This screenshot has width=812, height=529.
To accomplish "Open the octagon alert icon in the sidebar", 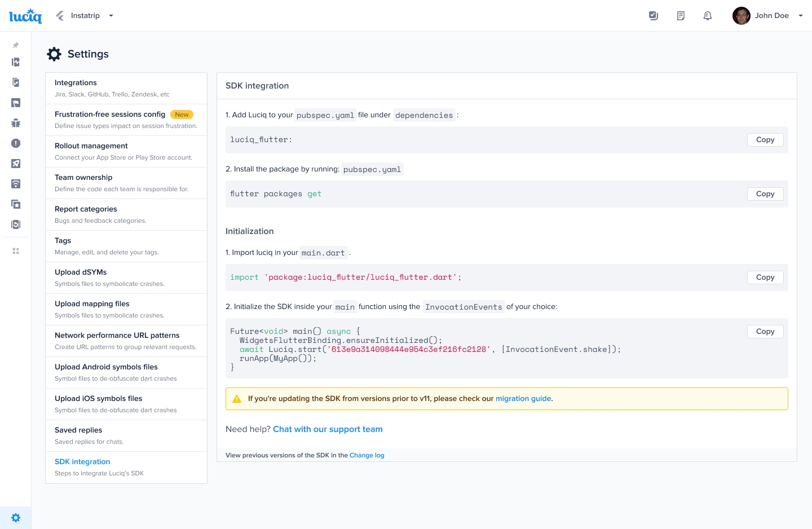I will tap(16, 143).
